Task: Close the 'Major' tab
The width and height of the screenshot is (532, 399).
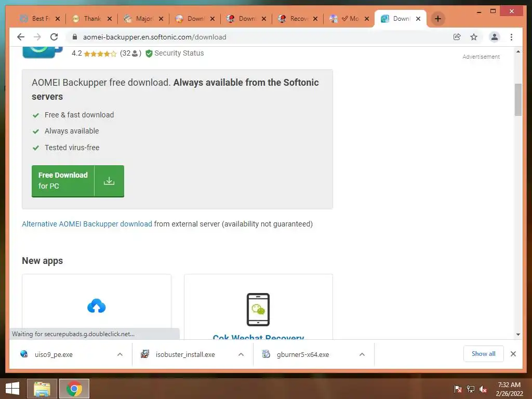Action: (161, 19)
